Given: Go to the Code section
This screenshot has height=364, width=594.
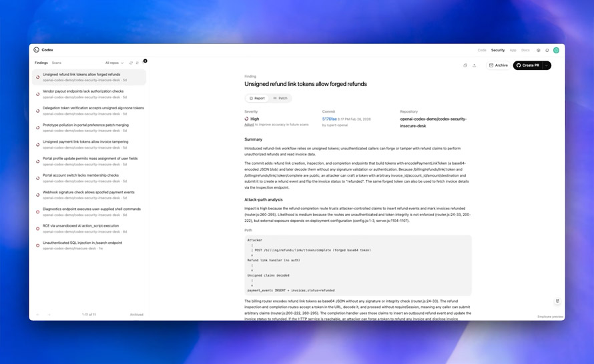Looking at the screenshot, I should (x=481, y=50).
